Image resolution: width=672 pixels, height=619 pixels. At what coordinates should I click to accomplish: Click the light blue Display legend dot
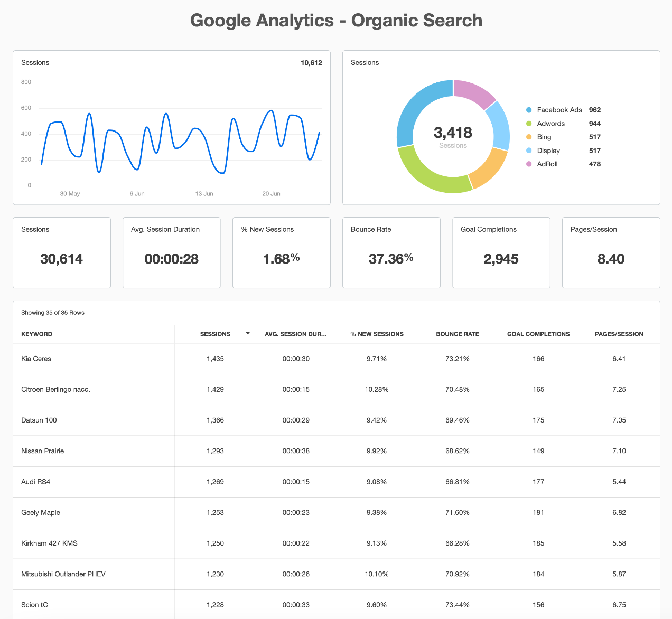[x=529, y=151]
